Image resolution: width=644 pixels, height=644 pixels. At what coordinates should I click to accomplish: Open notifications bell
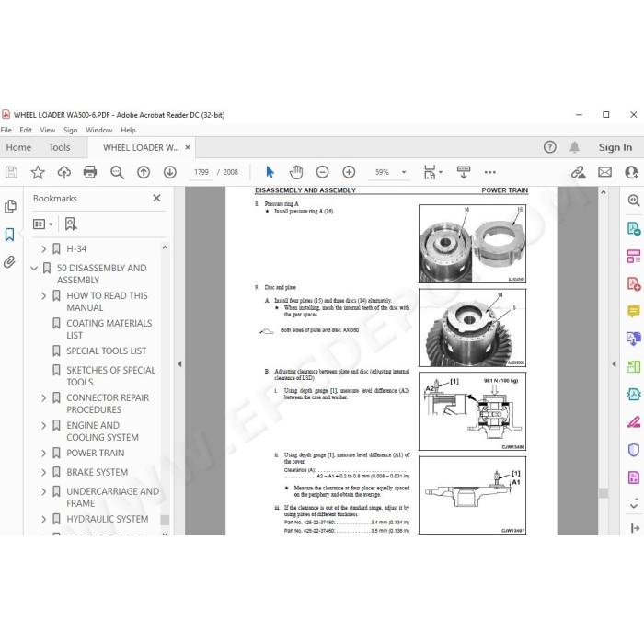click(574, 147)
